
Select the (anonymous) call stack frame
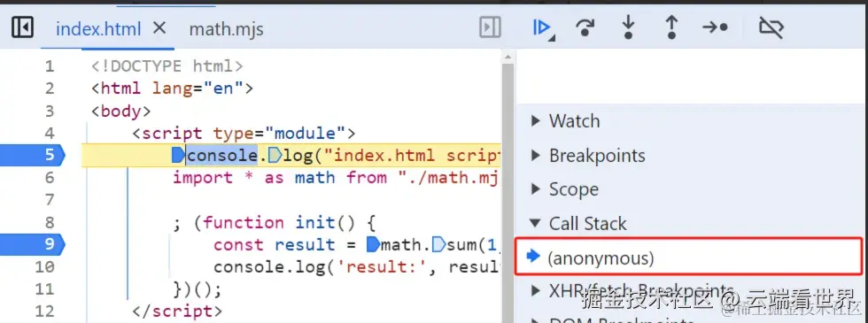pos(689,257)
